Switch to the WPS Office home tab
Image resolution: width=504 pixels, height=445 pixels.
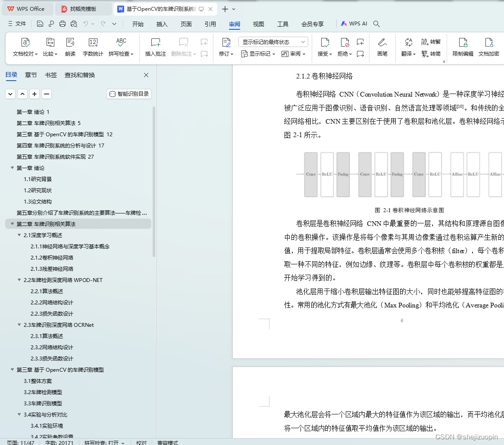27,9
